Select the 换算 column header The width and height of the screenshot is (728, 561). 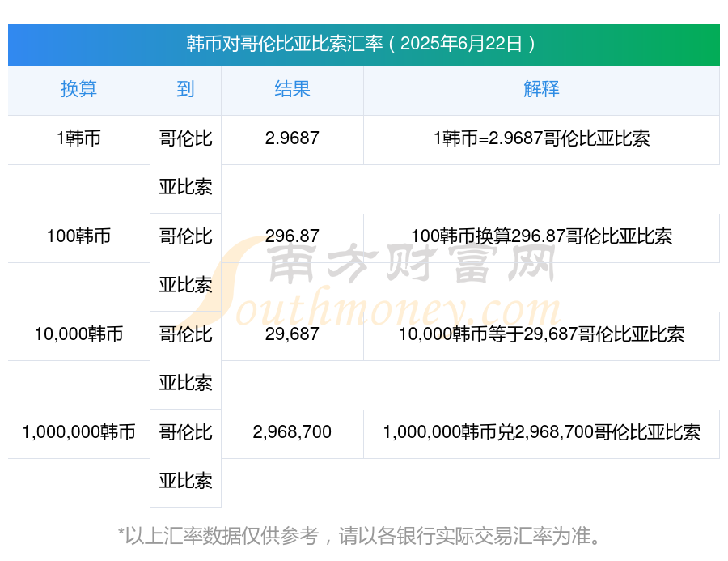pyautogui.click(x=79, y=89)
